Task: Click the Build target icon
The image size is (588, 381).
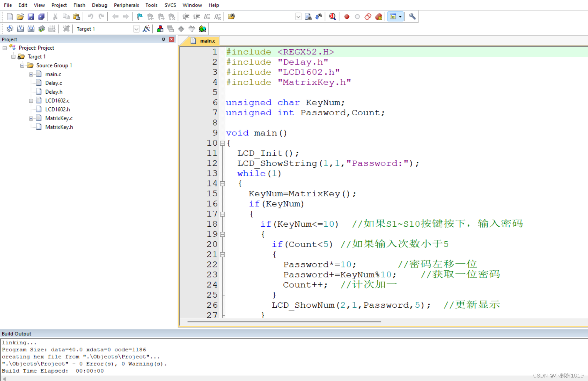Action: point(20,29)
